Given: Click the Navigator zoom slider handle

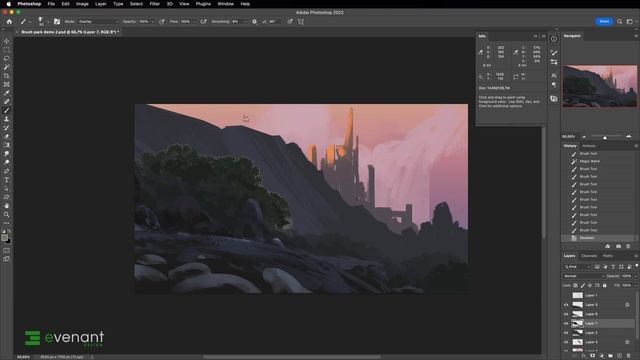Looking at the screenshot, I should tap(605, 137).
